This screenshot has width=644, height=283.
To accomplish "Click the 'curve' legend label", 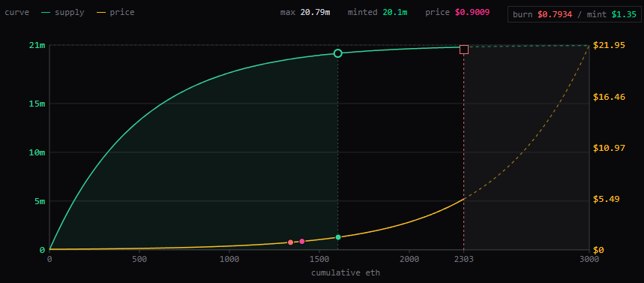I will click(x=16, y=12).
